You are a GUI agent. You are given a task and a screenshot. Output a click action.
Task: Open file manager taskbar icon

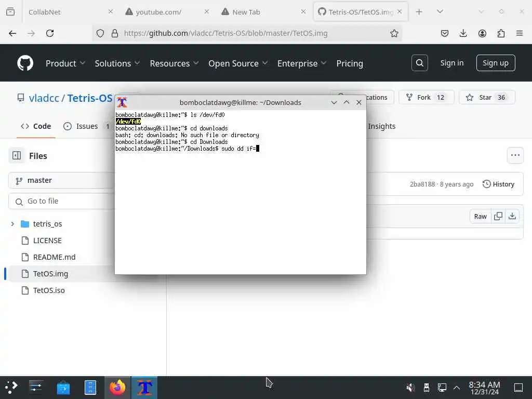pyautogui.click(x=90, y=388)
